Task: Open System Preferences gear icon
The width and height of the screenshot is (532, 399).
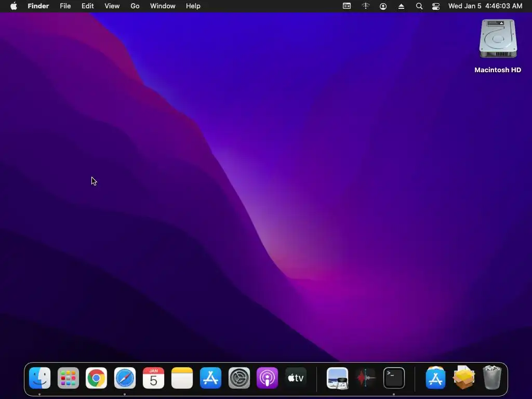Action: tap(239, 378)
